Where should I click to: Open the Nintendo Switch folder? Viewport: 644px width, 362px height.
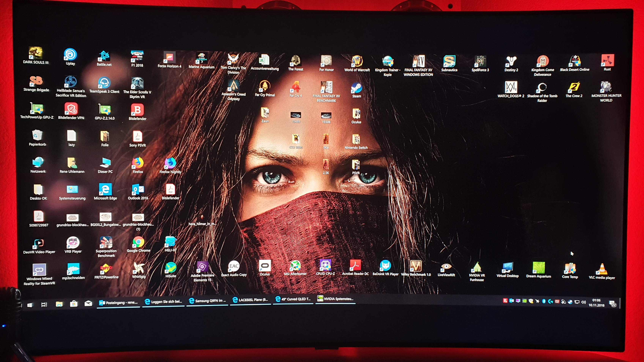click(356, 142)
